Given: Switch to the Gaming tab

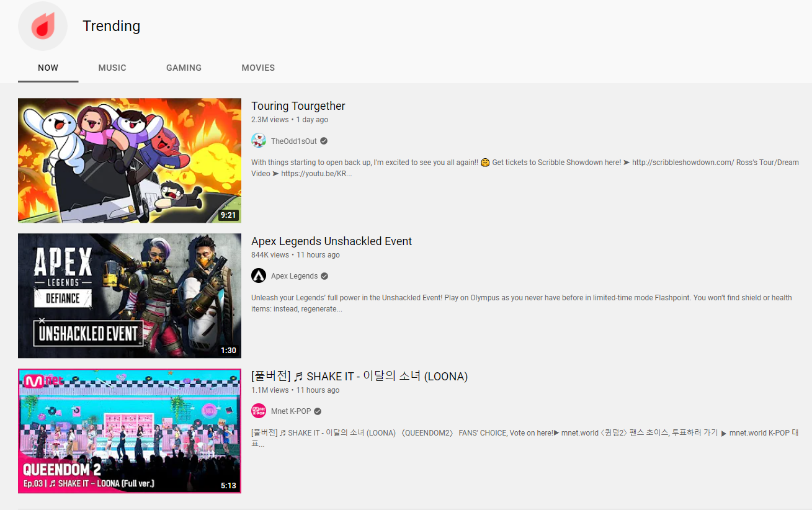Looking at the screenshot, I should 184,68.
